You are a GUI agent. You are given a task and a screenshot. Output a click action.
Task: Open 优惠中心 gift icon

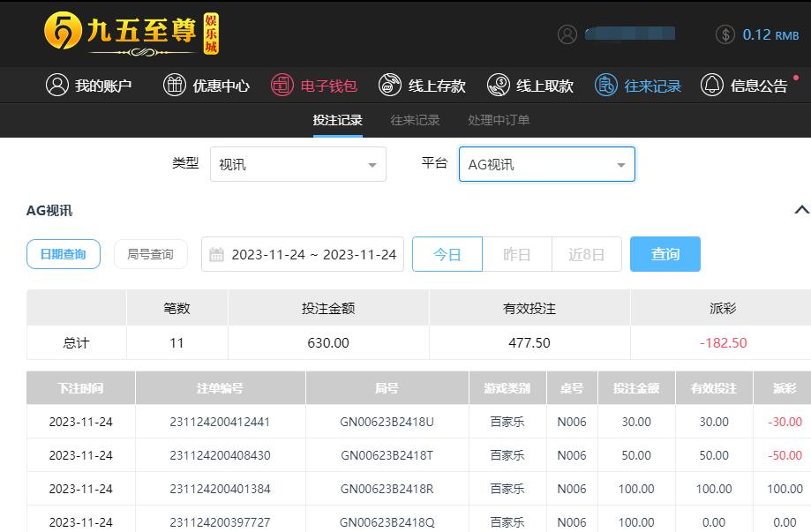[x=175, y=86]
